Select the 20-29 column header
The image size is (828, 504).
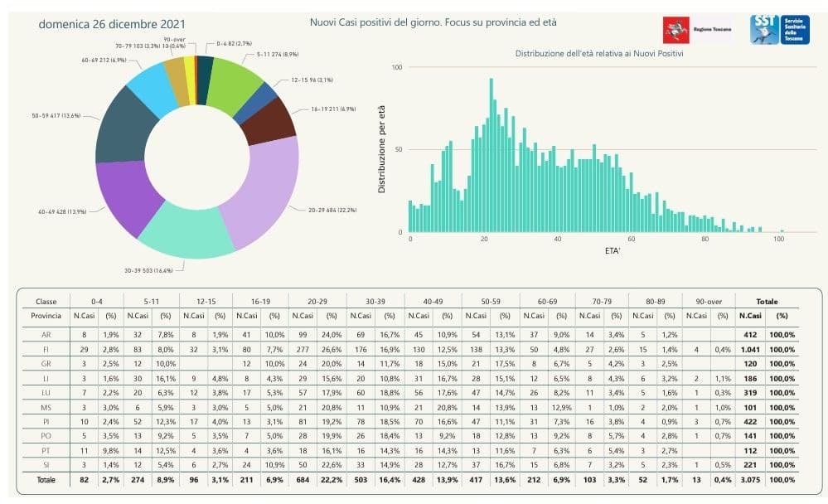(x=317, y=302)
